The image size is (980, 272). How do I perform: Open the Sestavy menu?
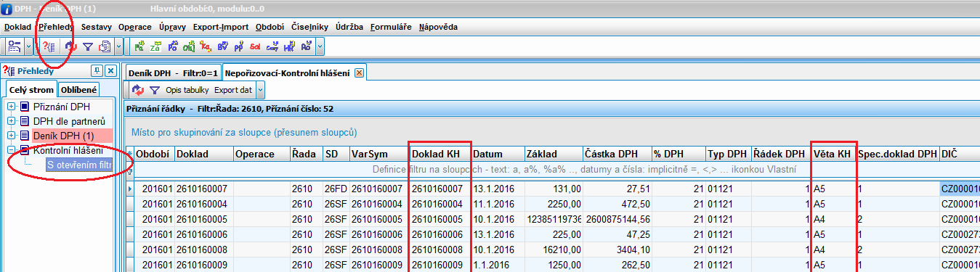[x=97, y=27]
